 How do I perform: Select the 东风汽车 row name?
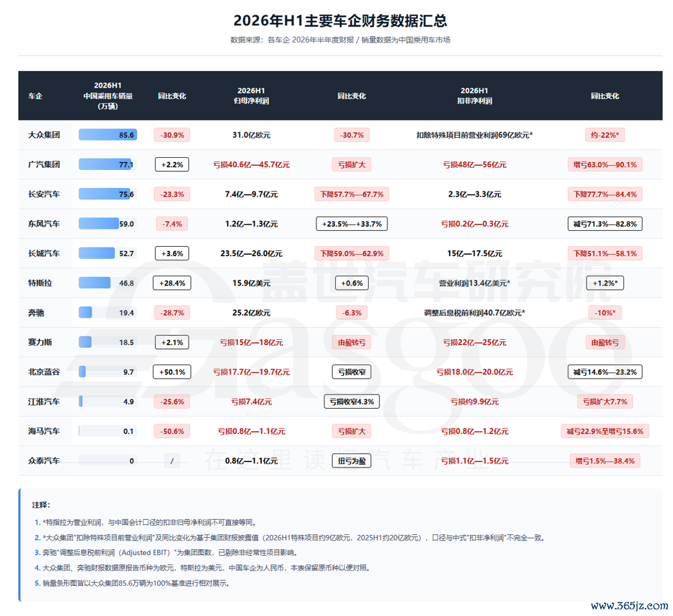coord(43,223)
